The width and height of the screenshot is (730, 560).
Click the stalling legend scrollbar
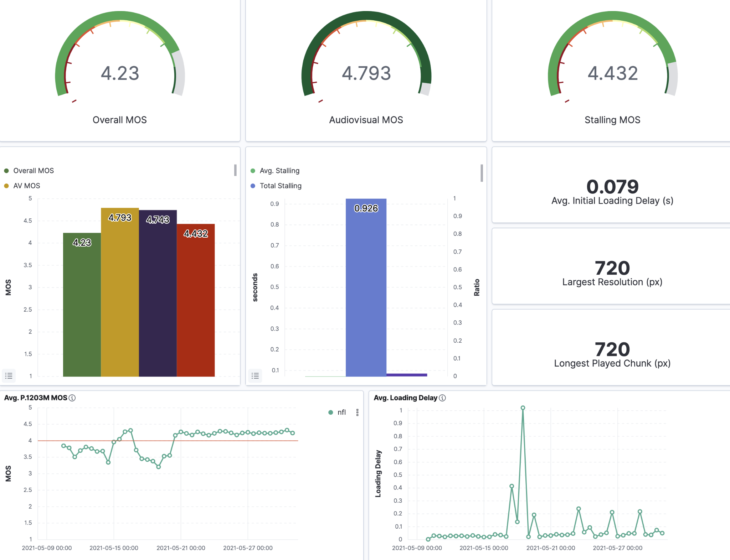[x=482, y=173]
